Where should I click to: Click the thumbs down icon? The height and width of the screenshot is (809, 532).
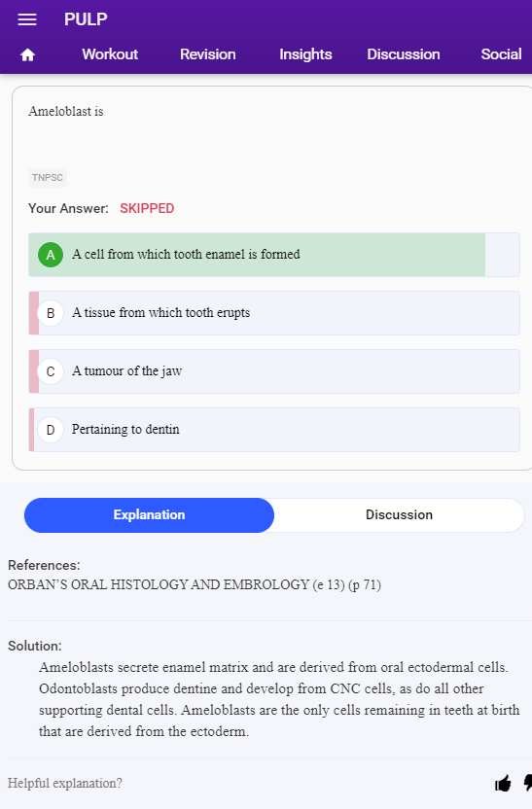click(528, 783)
